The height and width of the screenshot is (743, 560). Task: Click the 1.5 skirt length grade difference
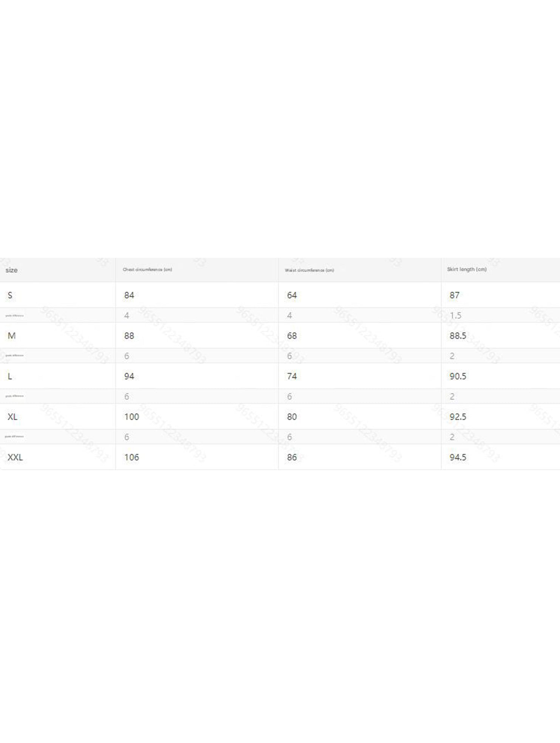click(x=455, y=315)
